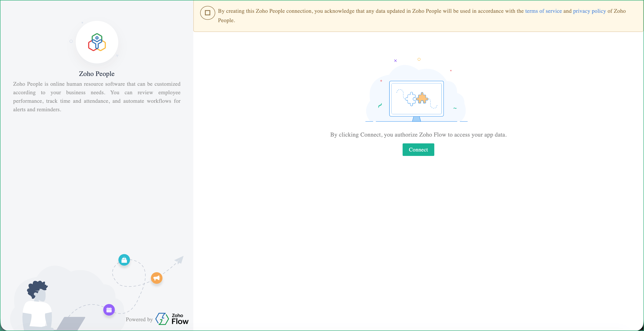Click the purple calendar icon
644x331 pixels.
coord(109,310)
